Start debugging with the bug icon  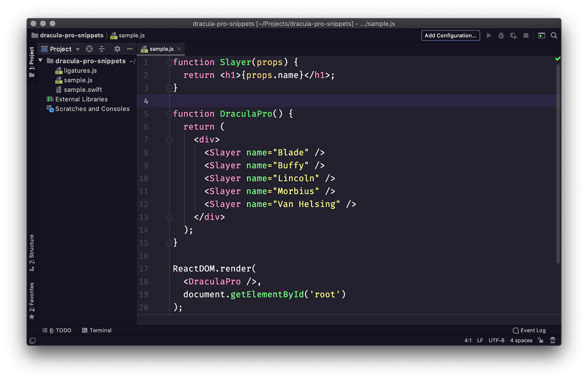point(501,35)
